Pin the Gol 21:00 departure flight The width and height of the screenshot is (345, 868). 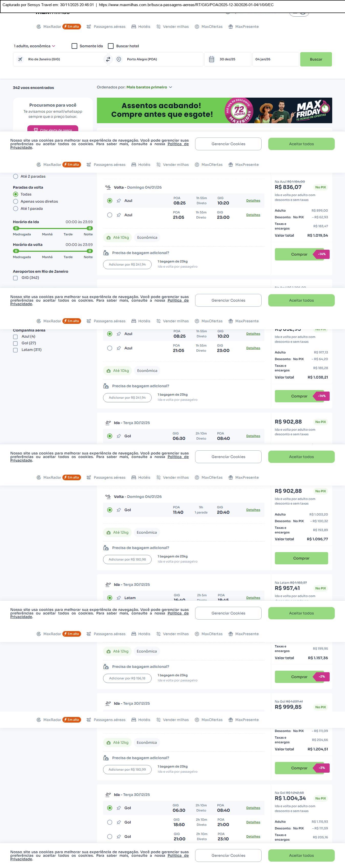click(119, 836)
